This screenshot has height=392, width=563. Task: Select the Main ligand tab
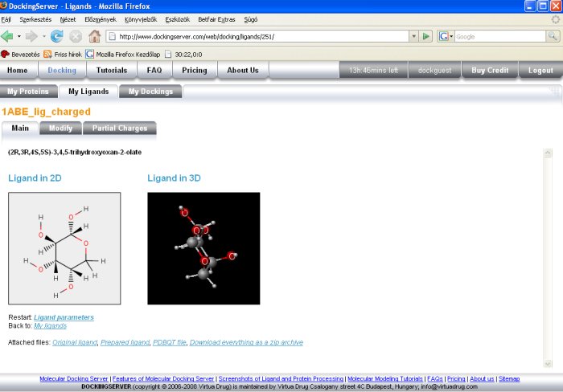(20, 128)
